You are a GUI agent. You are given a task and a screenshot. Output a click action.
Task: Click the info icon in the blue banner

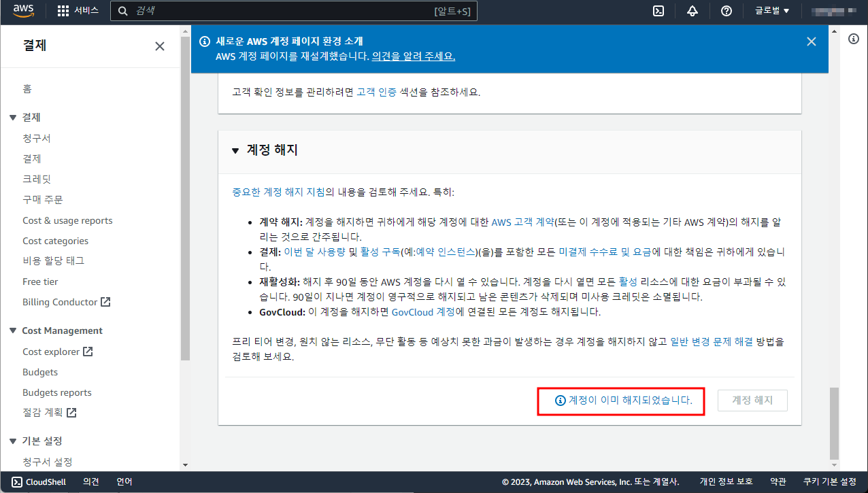(x=204, y=41)
